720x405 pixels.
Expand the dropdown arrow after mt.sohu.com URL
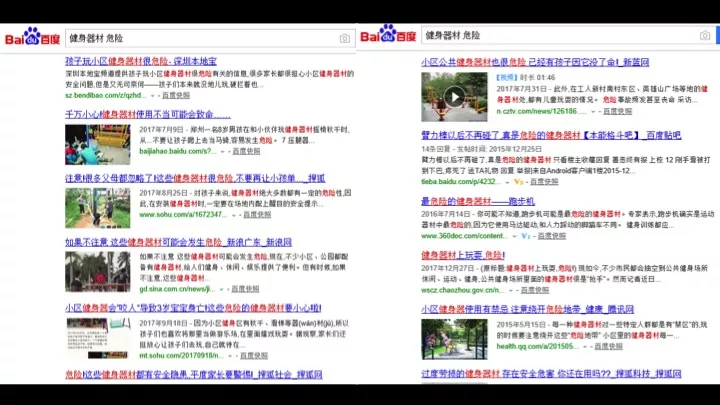(230, 356)
